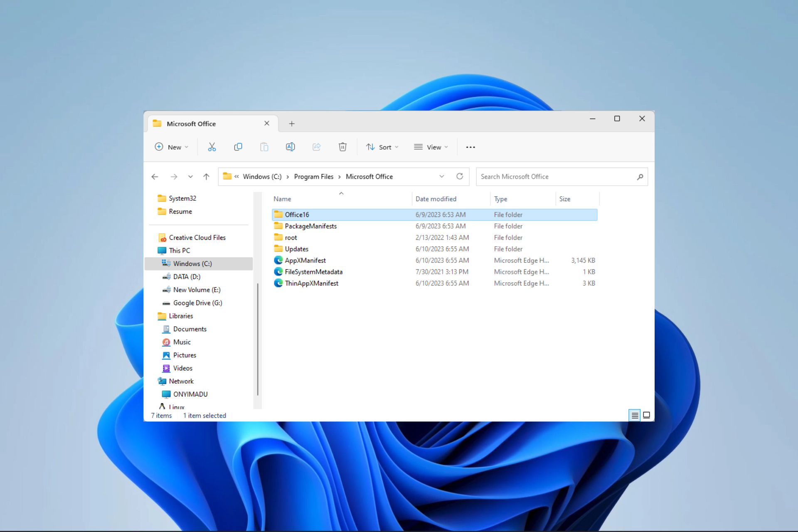Click the search magnifier icon
This screenshot has height=532, width=798.
click(640, 177)
